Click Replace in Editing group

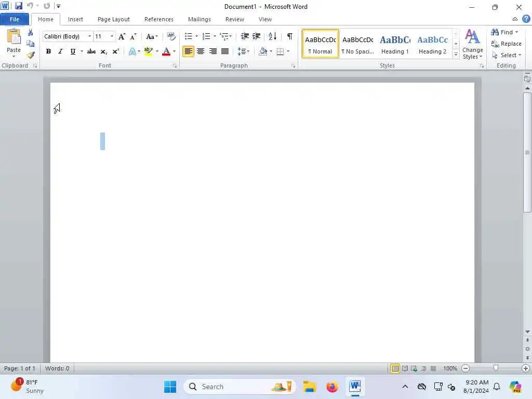coord(506,44)
